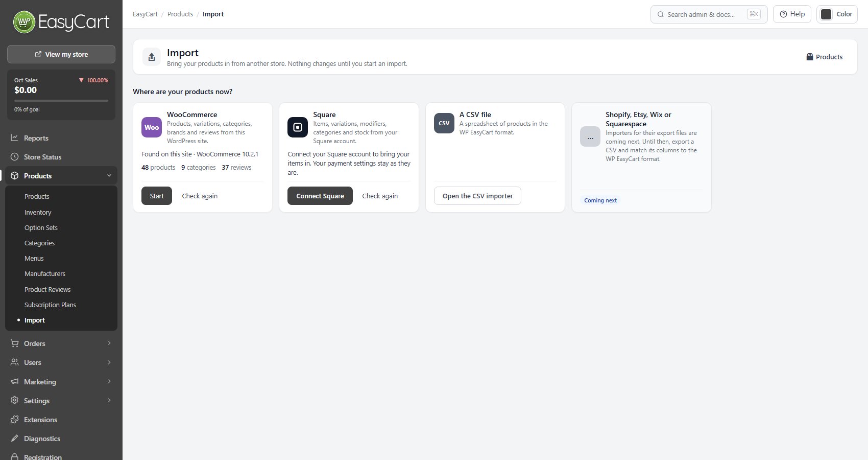868x460 pixels.
Task: Click the search magnifier icon
Action: coord(661,14)
